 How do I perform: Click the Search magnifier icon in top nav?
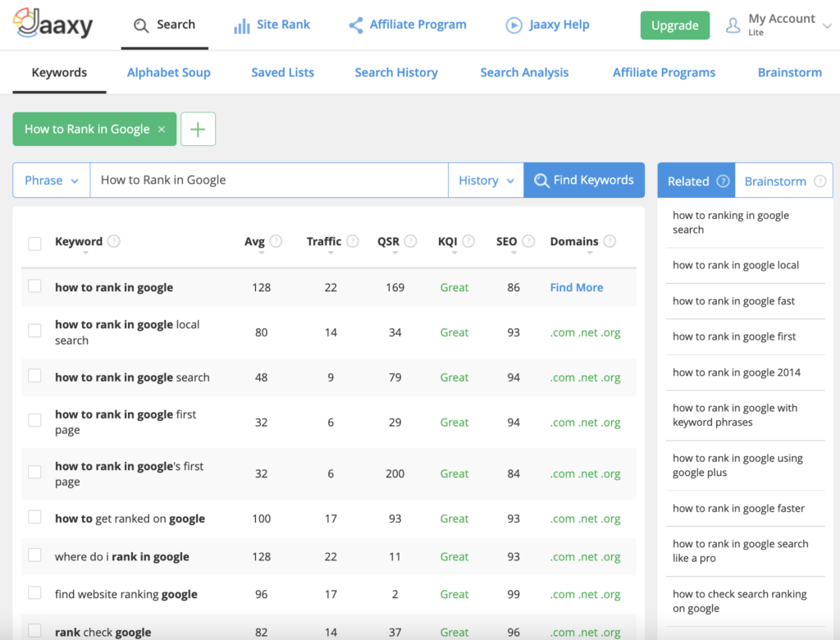tap(141, 25)
